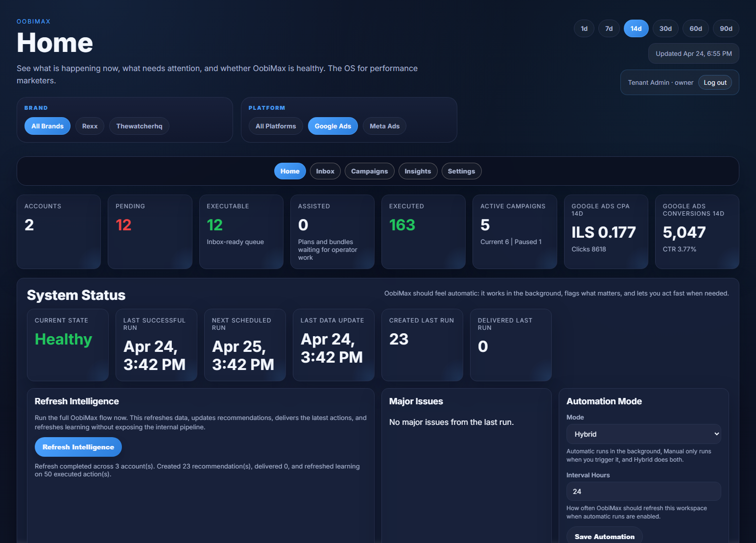Click Save Automation button

coord(604,536)
